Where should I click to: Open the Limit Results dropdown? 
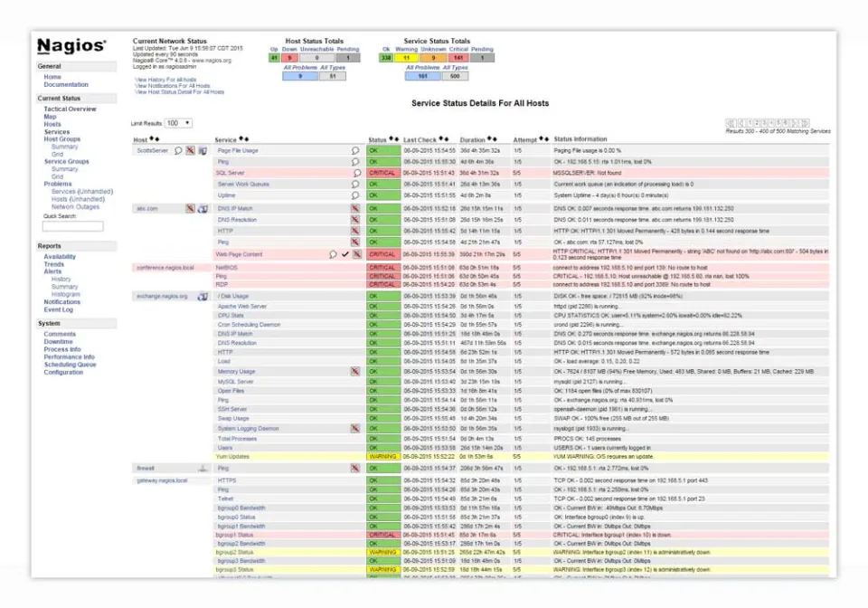click(x=178, y=123)
